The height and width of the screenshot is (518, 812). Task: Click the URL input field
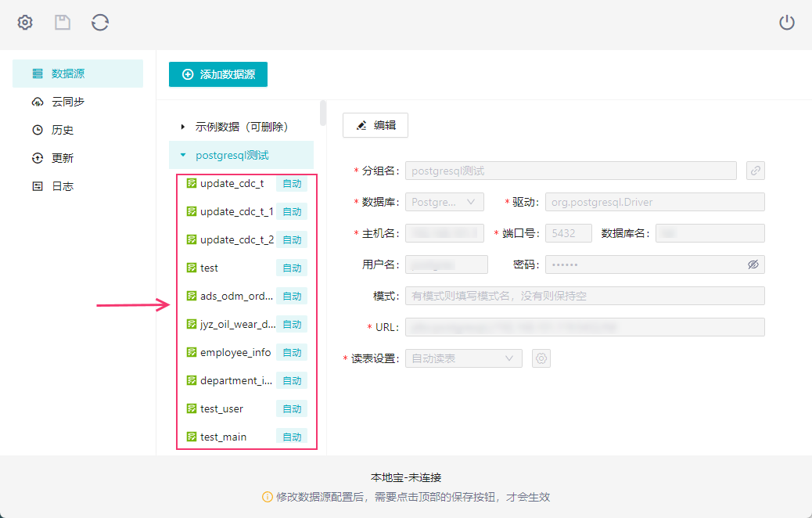pos(584,327)
